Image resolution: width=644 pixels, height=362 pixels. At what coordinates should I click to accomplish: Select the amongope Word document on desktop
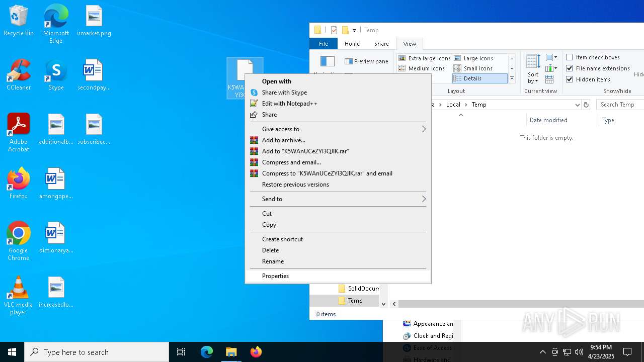(56, 184)
